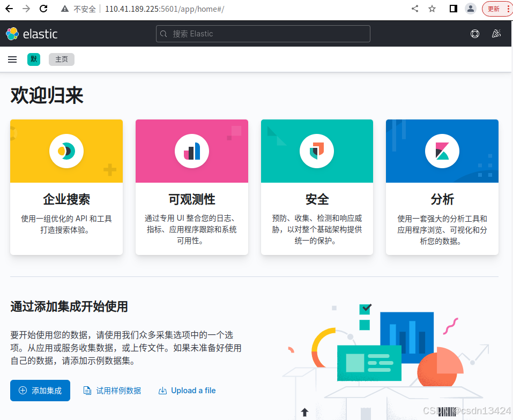Bookmark this page with star icon
Image resolution: width=513 pixels, height=420 pixels.
(x=432, y=9)
